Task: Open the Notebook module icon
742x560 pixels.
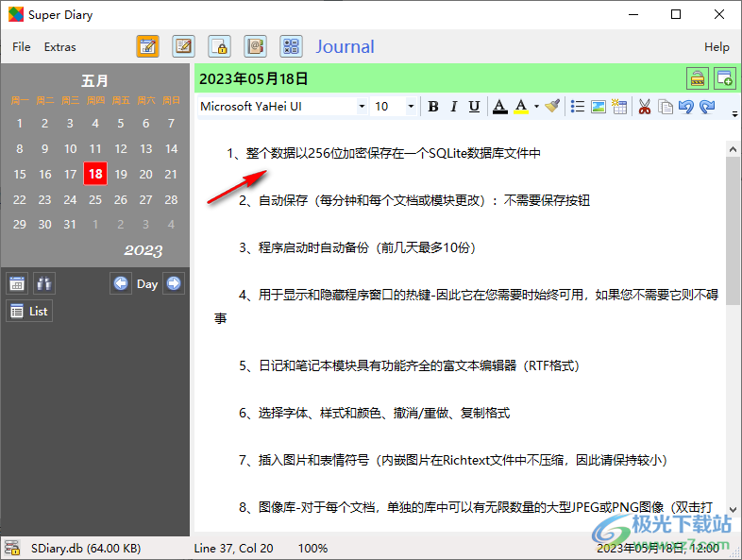Action: 183,46
